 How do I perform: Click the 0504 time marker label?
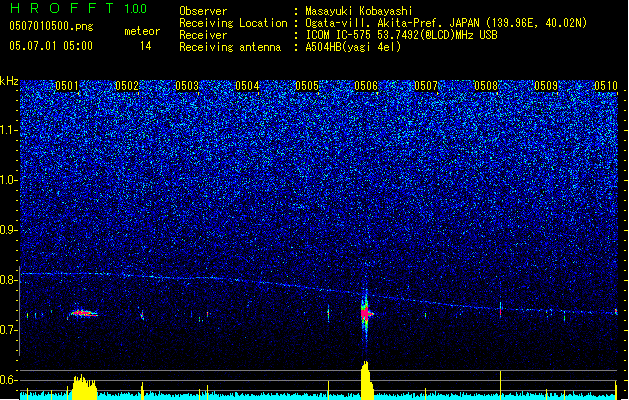pos(247,86)
